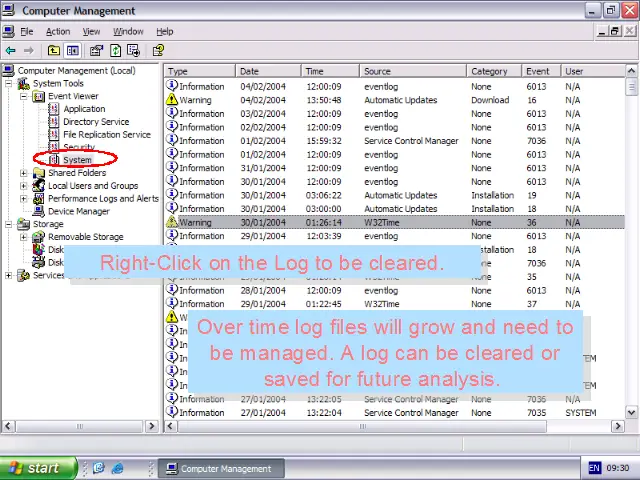Select the Event Viewer node
The height and width of the screenshot is (480, 640).
click(73, 96)
